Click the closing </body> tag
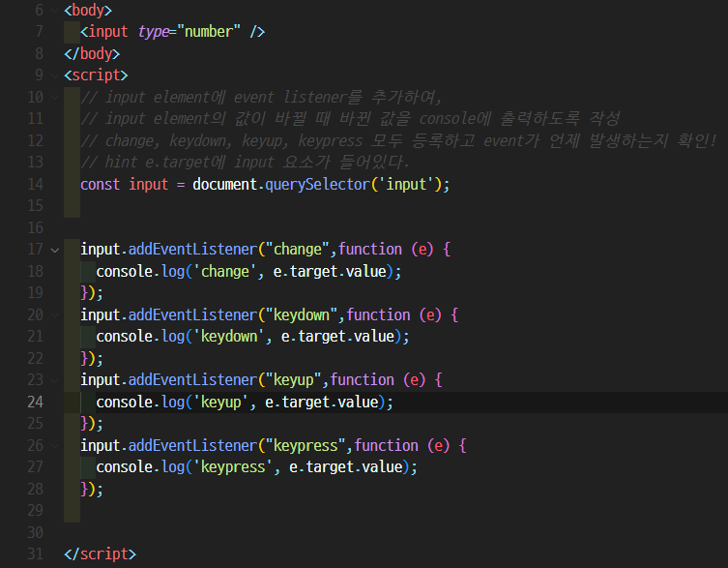This screenshot has width=728, height=568. click(x=92, y=54)
